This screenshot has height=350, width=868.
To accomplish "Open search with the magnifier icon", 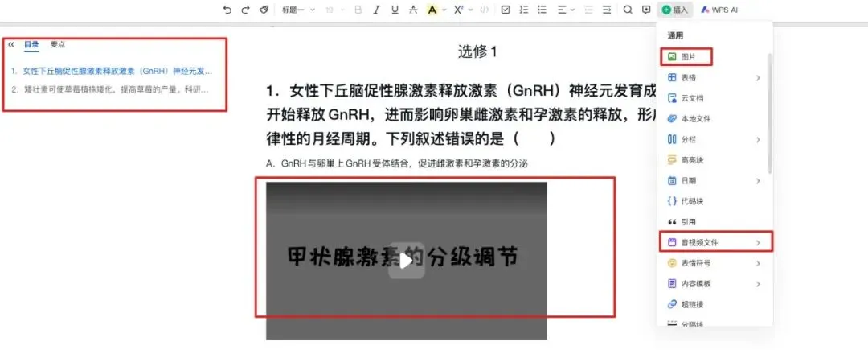I will click(628, 10).
